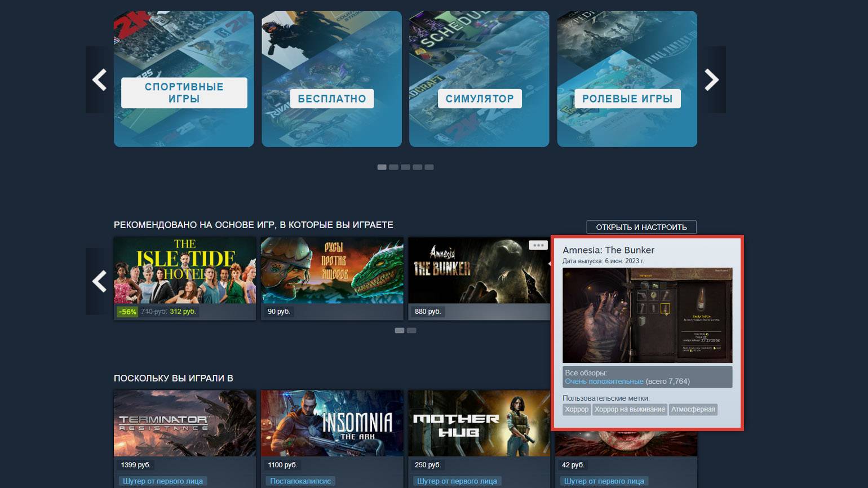Select first category carousel page dot
Image resolution: width=868 pixels, height=488 pixels.
pyautogui.click(x=382, y=167)
